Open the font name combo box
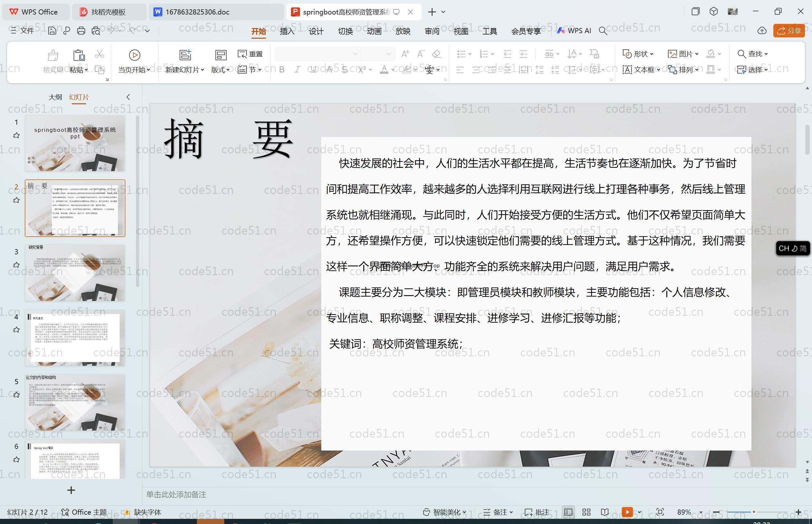This screenshot has height=524, width=812. point(318,54)
